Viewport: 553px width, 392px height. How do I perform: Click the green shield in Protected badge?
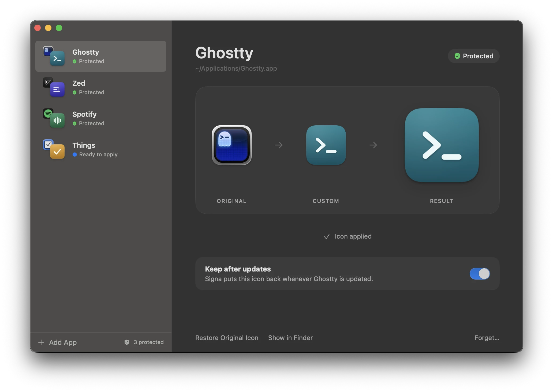click(x=457, y=56)
